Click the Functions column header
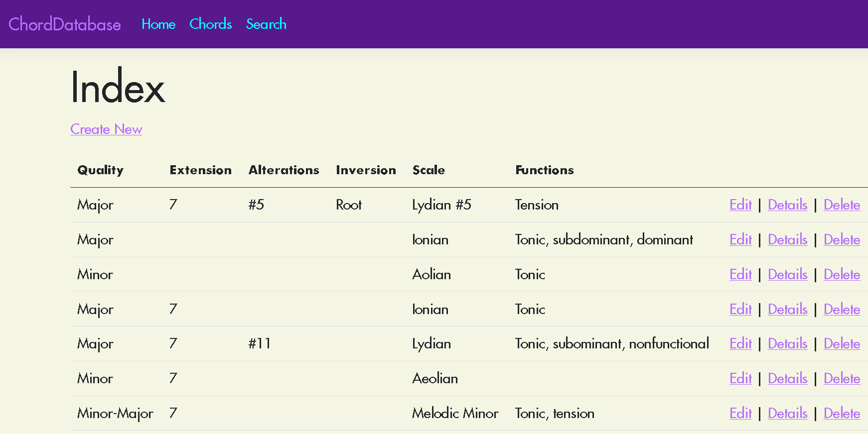Image resolution: width=868 pixels, height=434 pixels. point(544,170)
